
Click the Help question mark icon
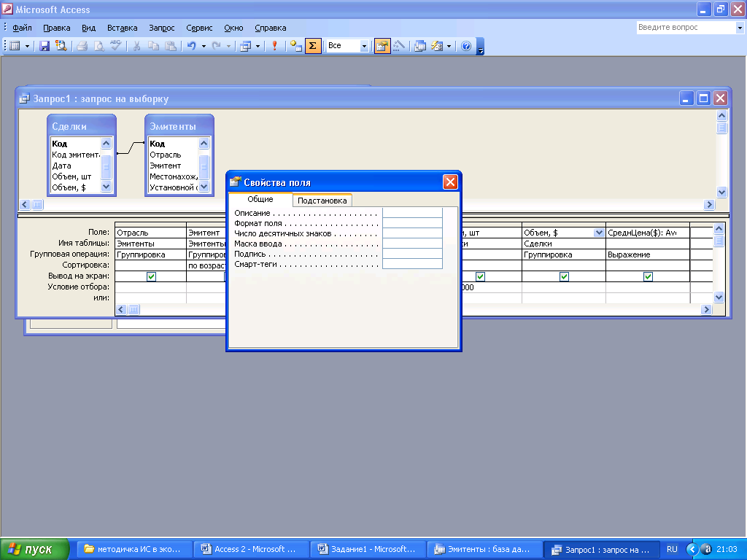[466, 46]
